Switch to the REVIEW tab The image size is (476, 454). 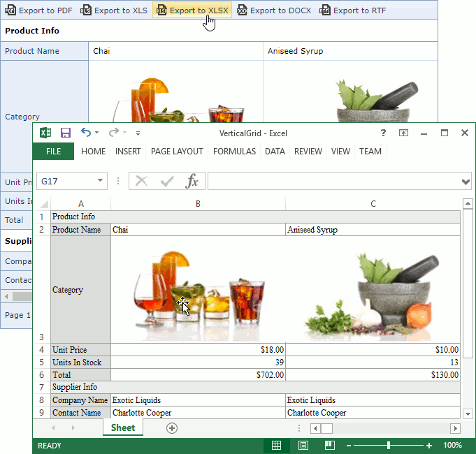coord(308,152)
